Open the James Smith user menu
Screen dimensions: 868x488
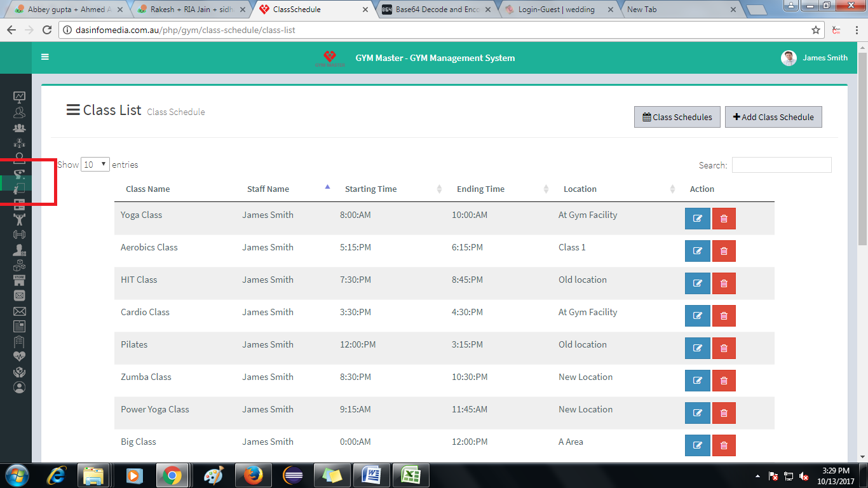click(815, 58)
